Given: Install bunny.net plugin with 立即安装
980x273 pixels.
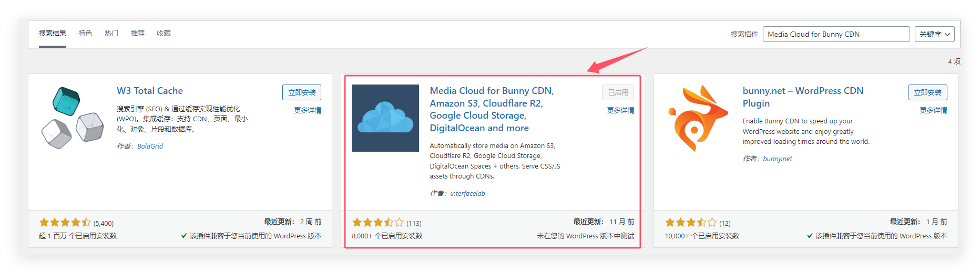Looking at the screenshot, I should (928, 92).
